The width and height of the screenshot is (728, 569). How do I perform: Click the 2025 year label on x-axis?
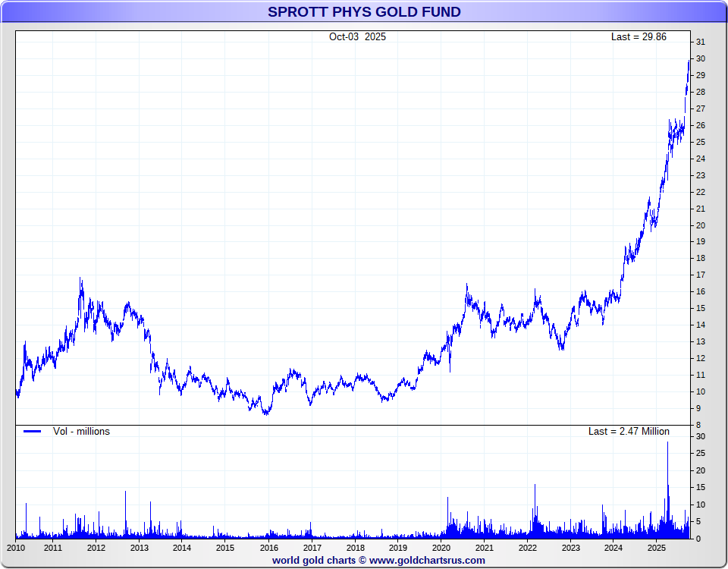(656, 548)
